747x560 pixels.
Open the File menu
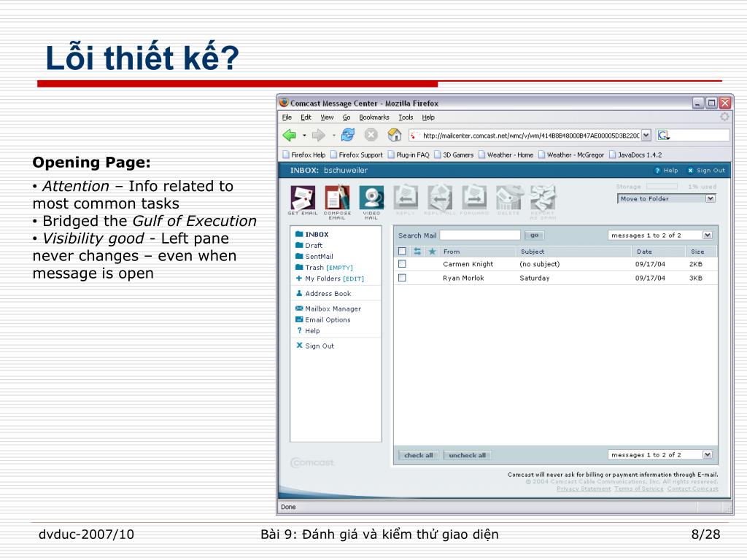(287, 117)
